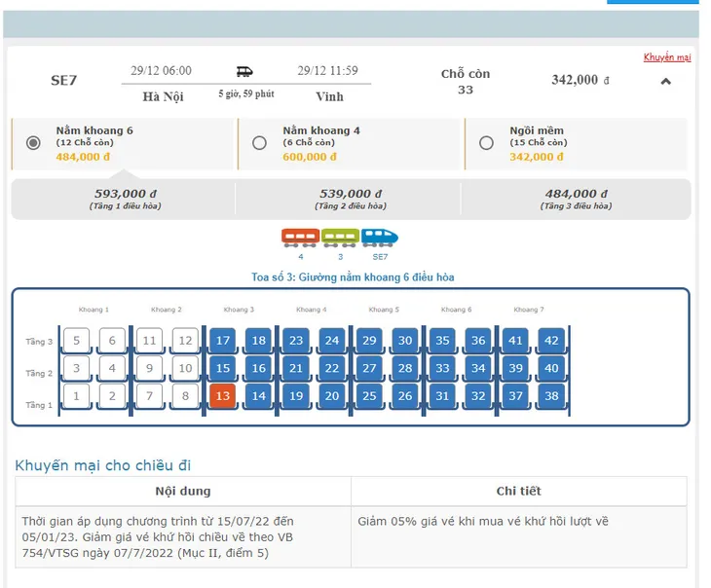Select the Ngồi mềm radio option
This screenshot has width=711, height=588.
(x=486, y=143)
